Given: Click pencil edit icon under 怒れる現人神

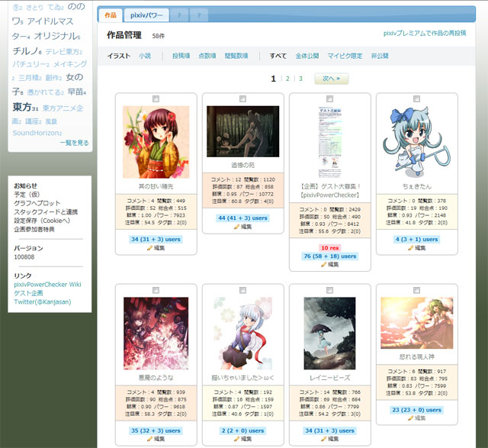Looking at the screenshot, I should [x=410, y=418].
